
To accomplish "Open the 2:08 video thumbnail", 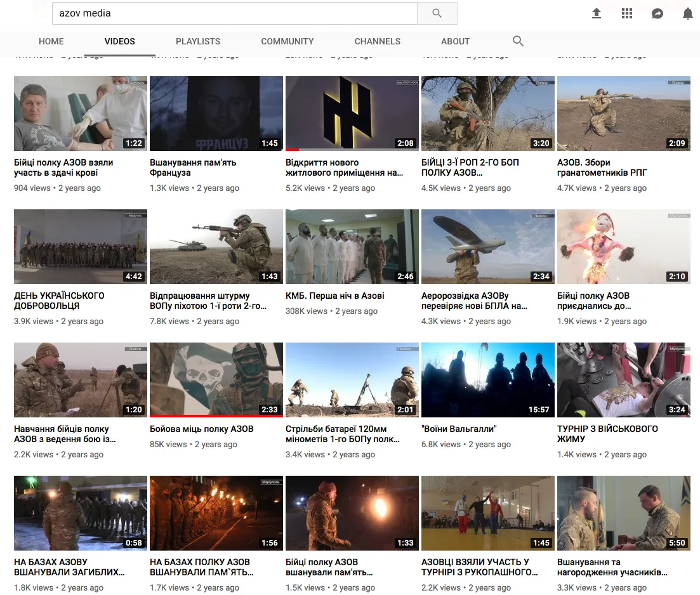I will [352, 114].
